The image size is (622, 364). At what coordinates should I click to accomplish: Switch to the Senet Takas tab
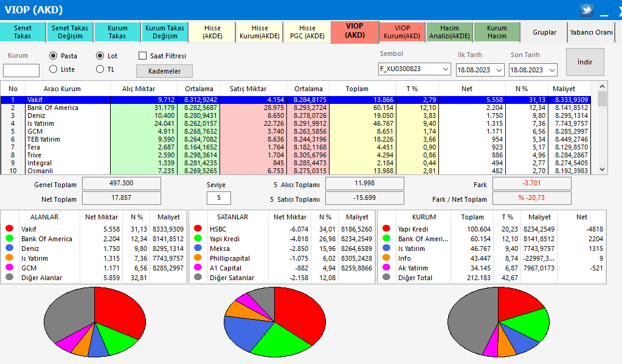tap(22, 32)
